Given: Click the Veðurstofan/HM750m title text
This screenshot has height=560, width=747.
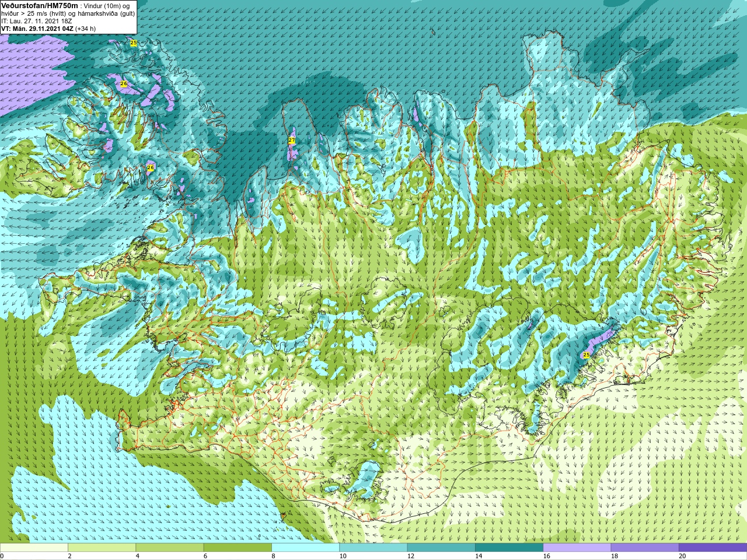Looking at the screenshot, I should pos(39,5).
